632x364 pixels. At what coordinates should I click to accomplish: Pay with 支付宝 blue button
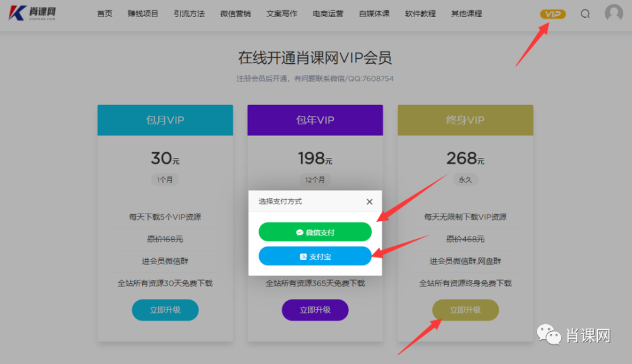click(315, 257)
